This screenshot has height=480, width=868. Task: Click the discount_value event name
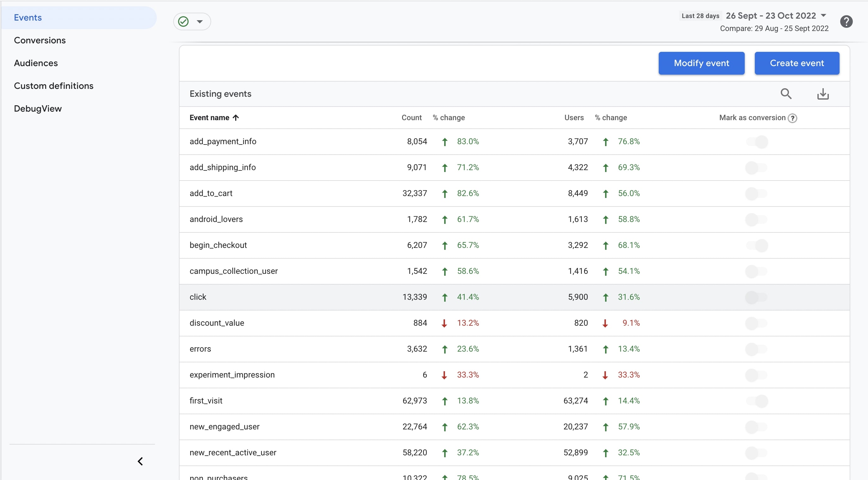coord(217,323)
